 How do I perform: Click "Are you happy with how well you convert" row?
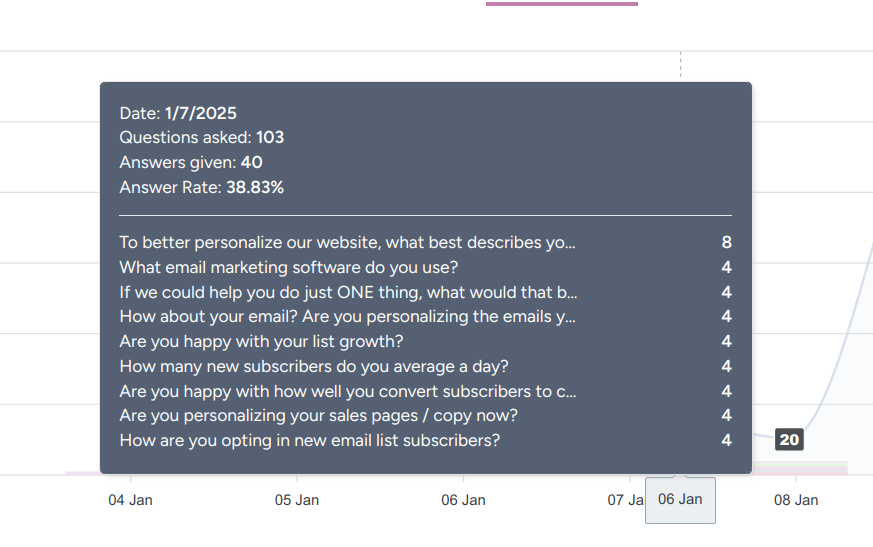click(x=347, y=391)
